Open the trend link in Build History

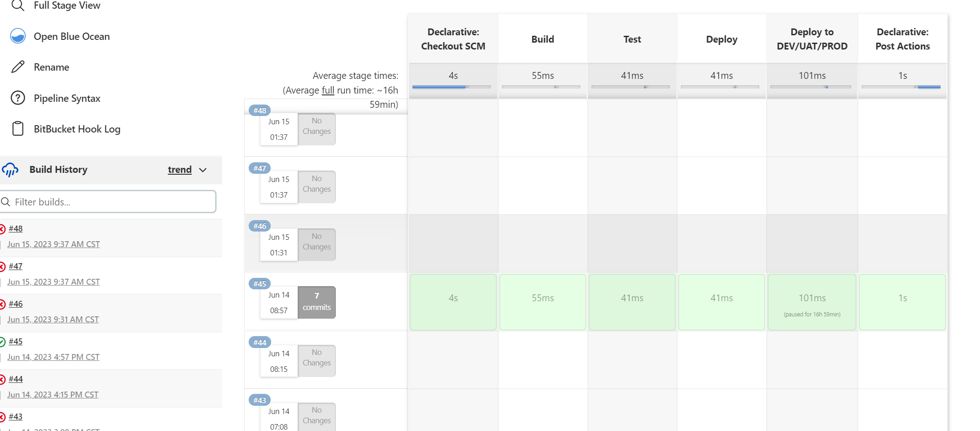179,170
